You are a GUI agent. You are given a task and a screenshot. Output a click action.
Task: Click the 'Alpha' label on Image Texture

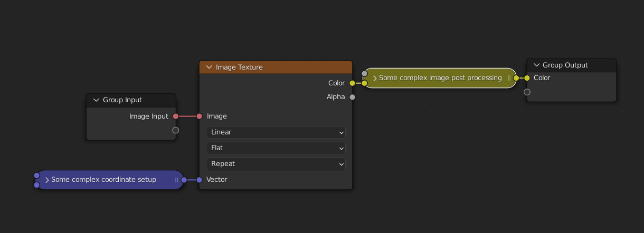(x=336, y=97)
